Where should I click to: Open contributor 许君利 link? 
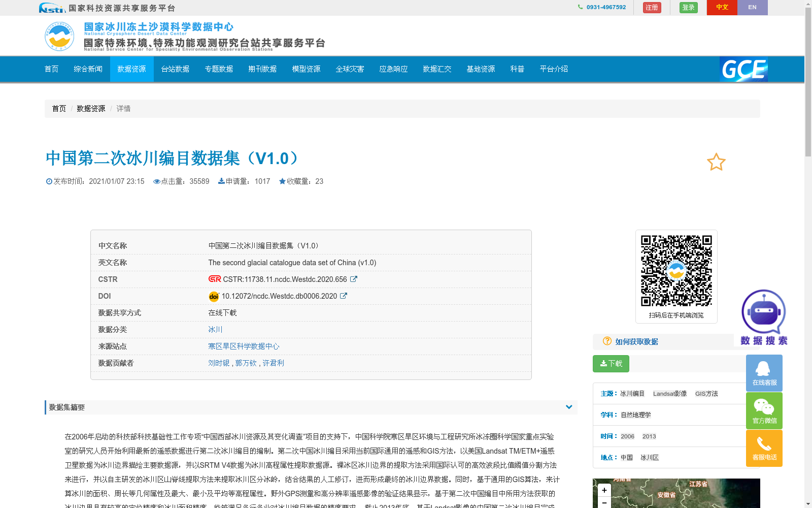pyautogui.click(x=274, y=363)
